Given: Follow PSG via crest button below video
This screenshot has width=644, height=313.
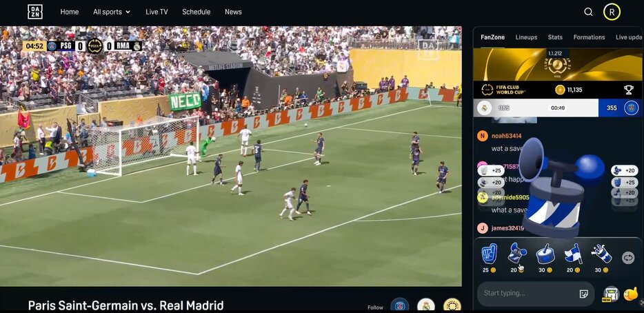Looking at the screenshot, I should tap(399, 305).
